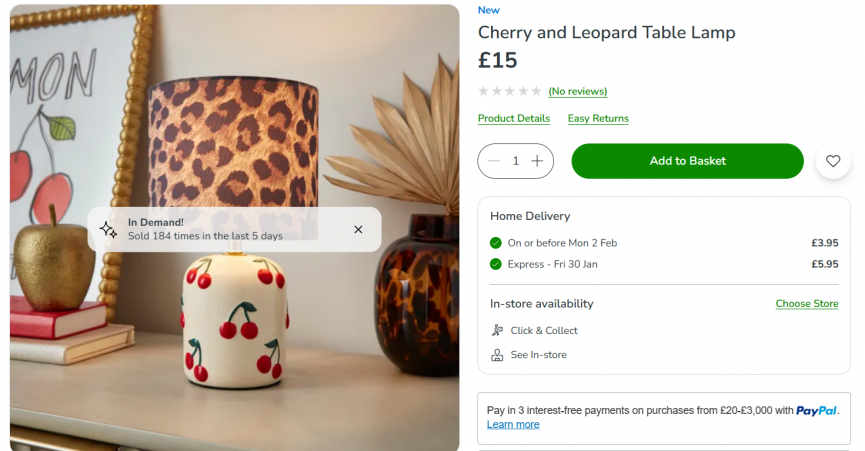865x451 pixels.
Task: Open PayPal Learn more link
Action: pyautogui.click(x=512, y=425)
